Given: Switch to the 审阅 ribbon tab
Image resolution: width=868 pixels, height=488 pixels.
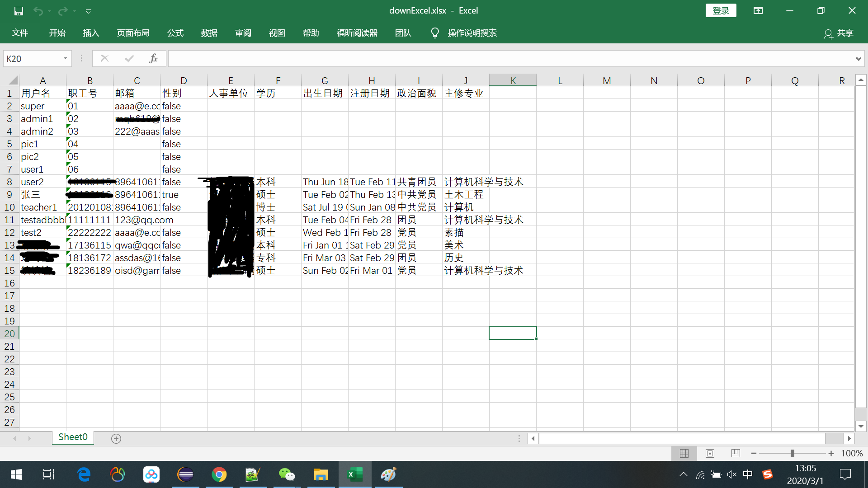Looking at the screenshot, I should pyautogui.click(x=243, y=33).
